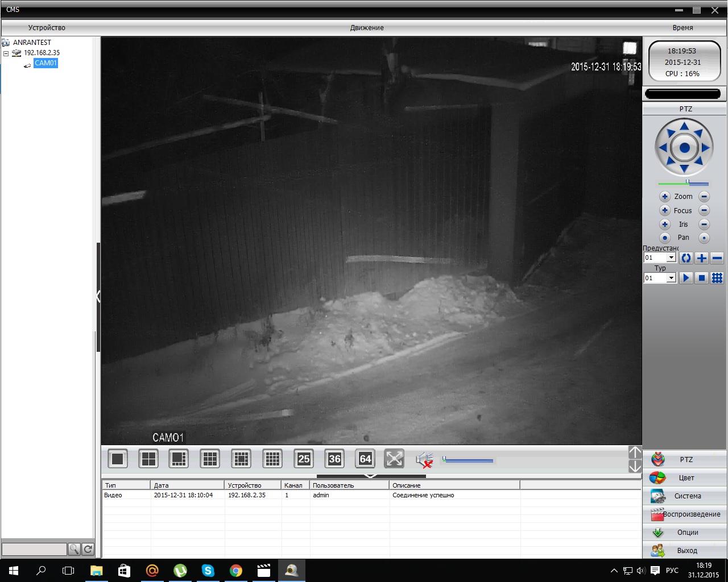This screenshot has height=582, width=728.
Task: Switch to four-view grid layout
Action: [x=148, y=459]
